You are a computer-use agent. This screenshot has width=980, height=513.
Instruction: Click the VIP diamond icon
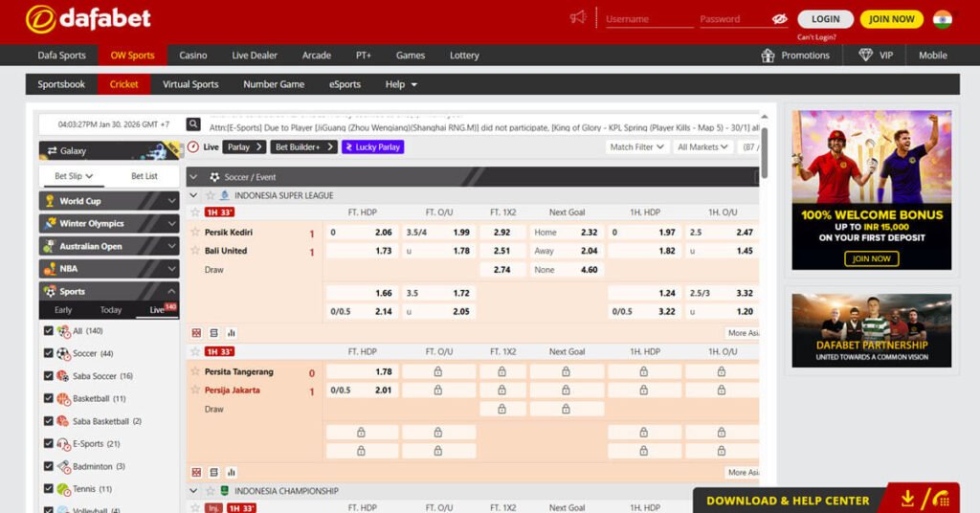(x=865, y=55)
